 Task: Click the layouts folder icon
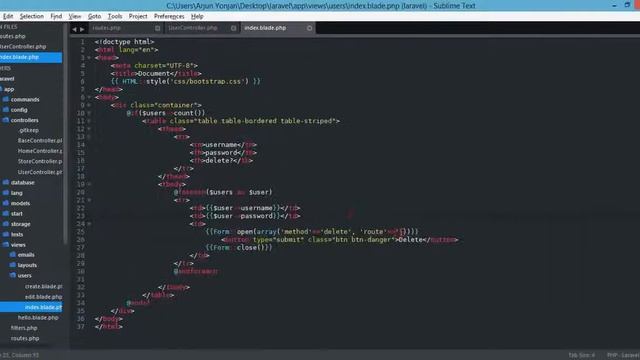click(13, 265)
